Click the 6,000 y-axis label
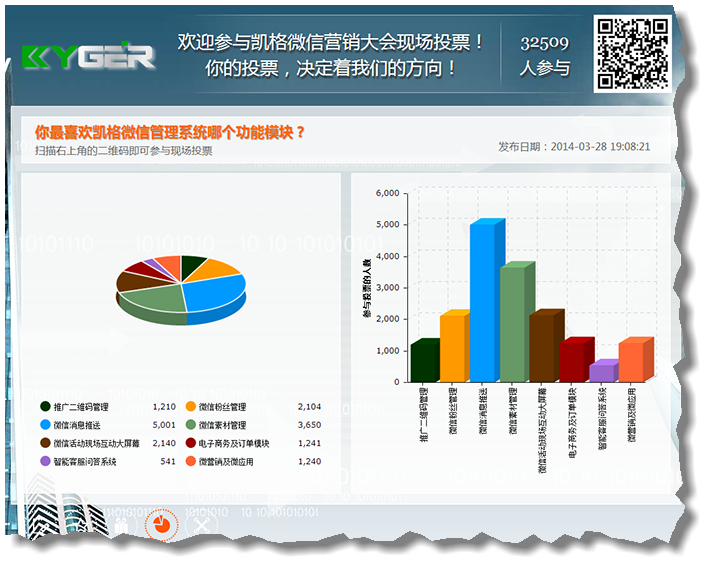This screenshot has width=710, height=568. tap(388, 193)
